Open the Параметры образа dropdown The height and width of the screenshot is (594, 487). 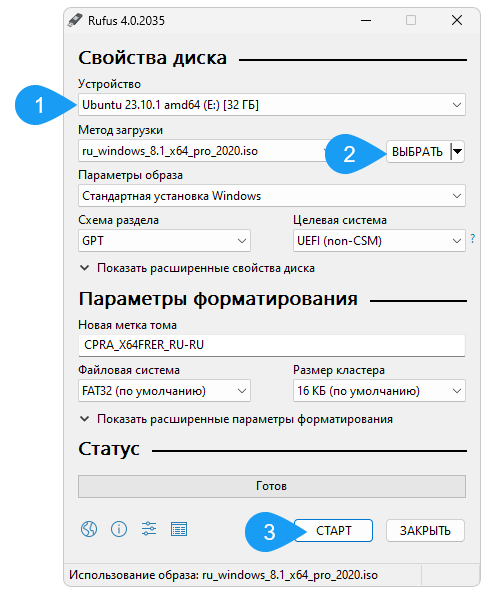272,196
